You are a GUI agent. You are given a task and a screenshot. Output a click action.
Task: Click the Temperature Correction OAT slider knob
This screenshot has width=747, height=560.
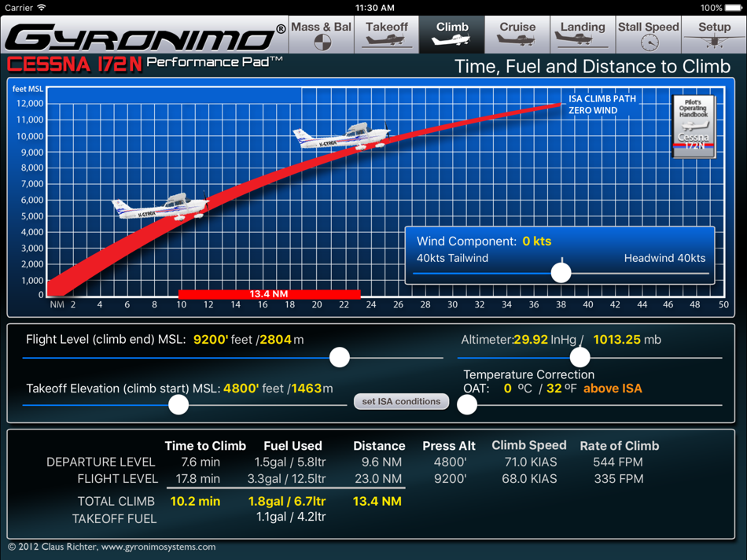point(467,404)
